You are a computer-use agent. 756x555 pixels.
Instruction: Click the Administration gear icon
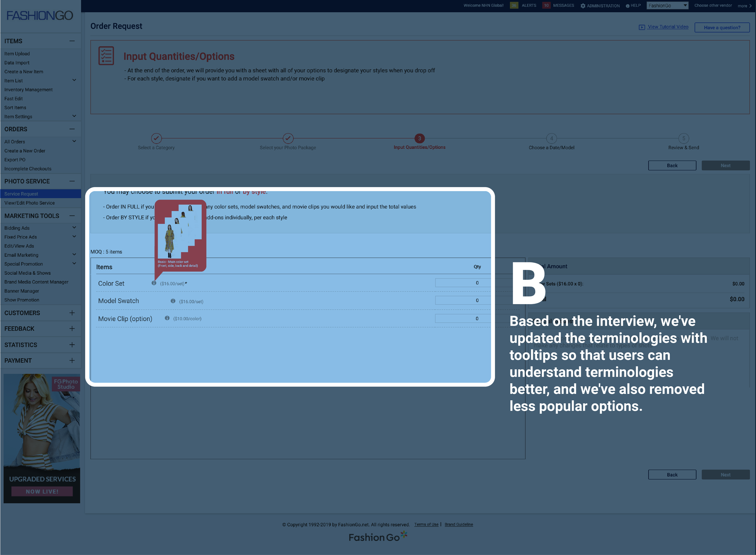coord(583,6)
